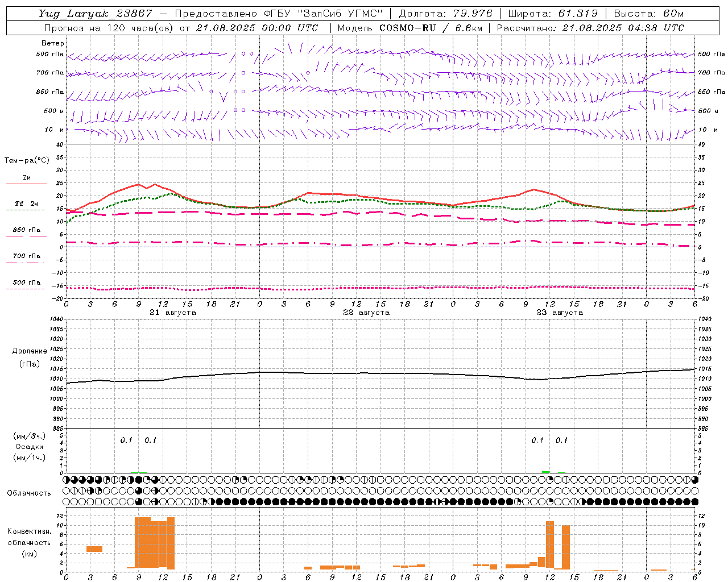Select the "ЗапСиб УГМС" provider text
This screenshot has height=582, width=728.
340,14
